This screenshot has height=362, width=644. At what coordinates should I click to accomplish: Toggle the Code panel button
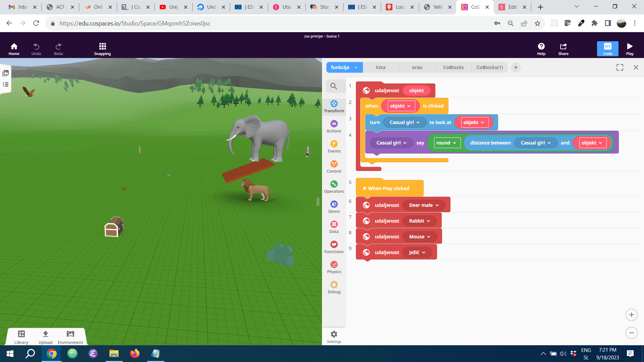pos(607,49)
